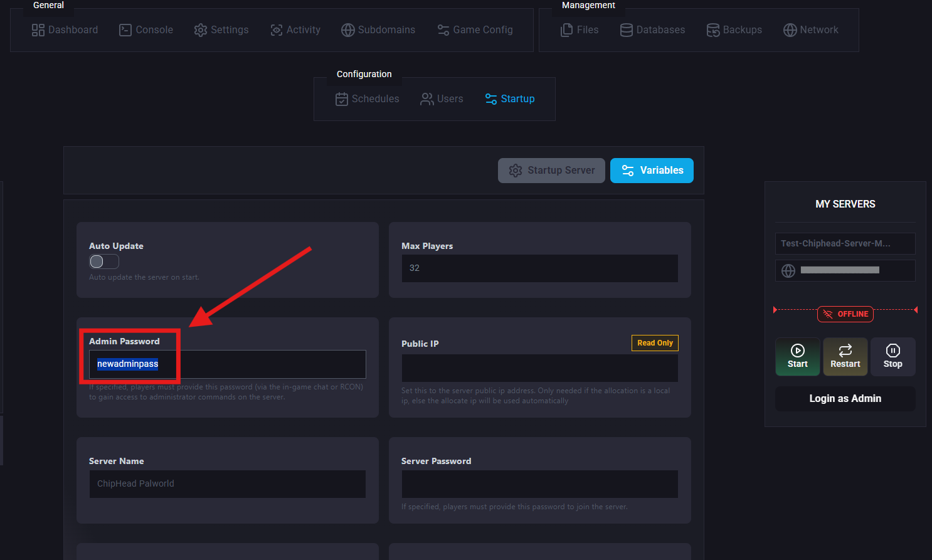Select the Test-Chiphead-Server entry in My Servers

(845, 243)
